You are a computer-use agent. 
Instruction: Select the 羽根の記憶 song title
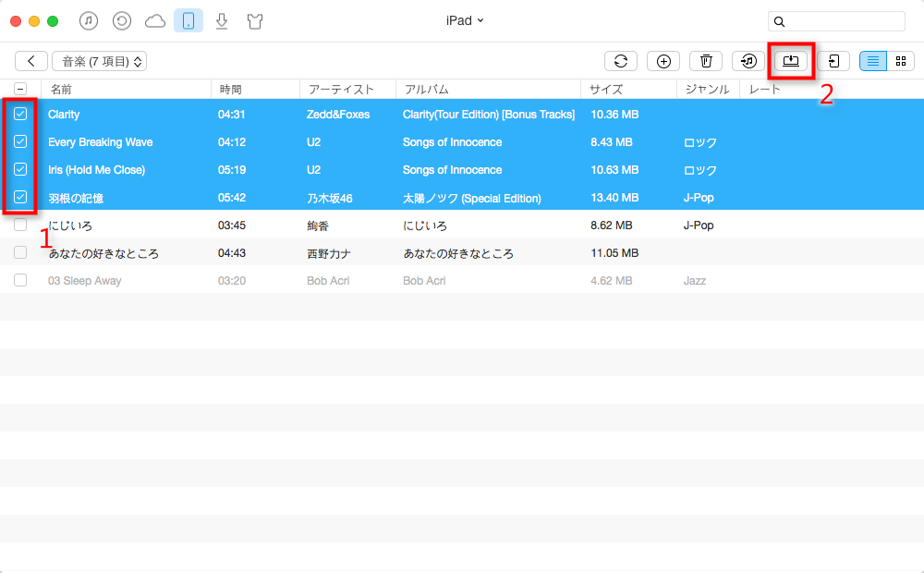point(76,198)
